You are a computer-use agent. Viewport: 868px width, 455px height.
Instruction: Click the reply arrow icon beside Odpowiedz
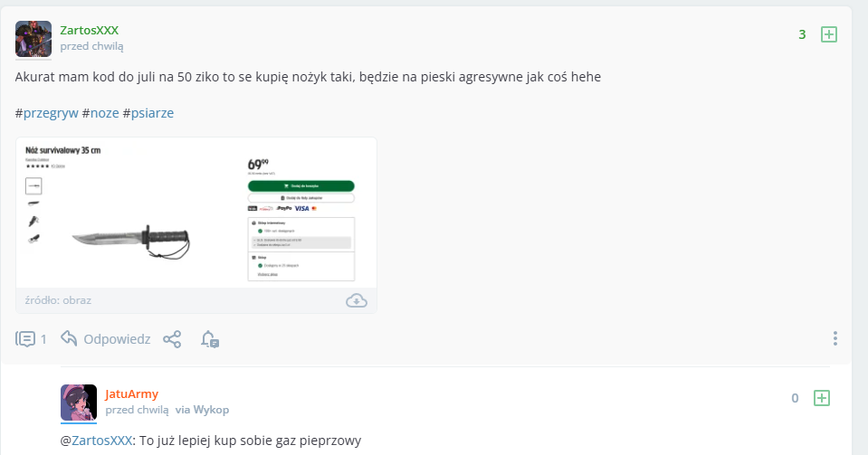click(69, 338)
